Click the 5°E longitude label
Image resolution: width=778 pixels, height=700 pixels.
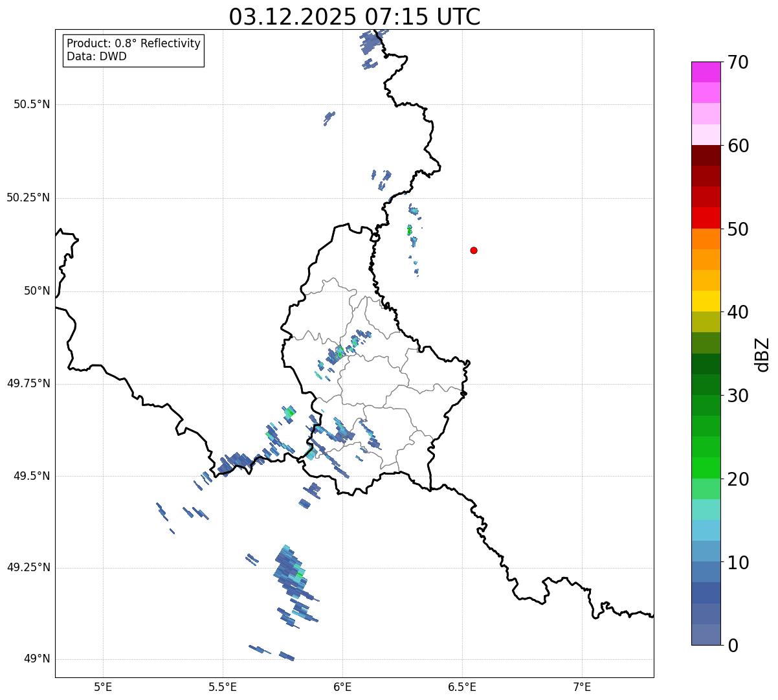(103, 686)
